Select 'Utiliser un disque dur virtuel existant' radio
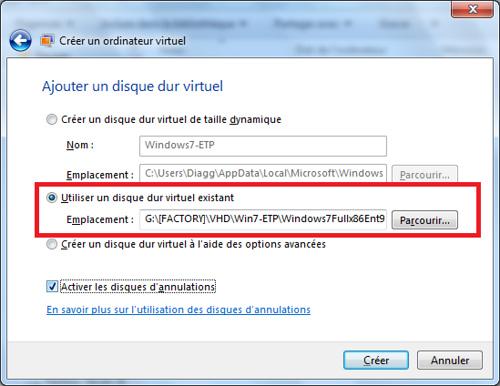The width and height of the screenshot is (500, 386). (52, 198)
